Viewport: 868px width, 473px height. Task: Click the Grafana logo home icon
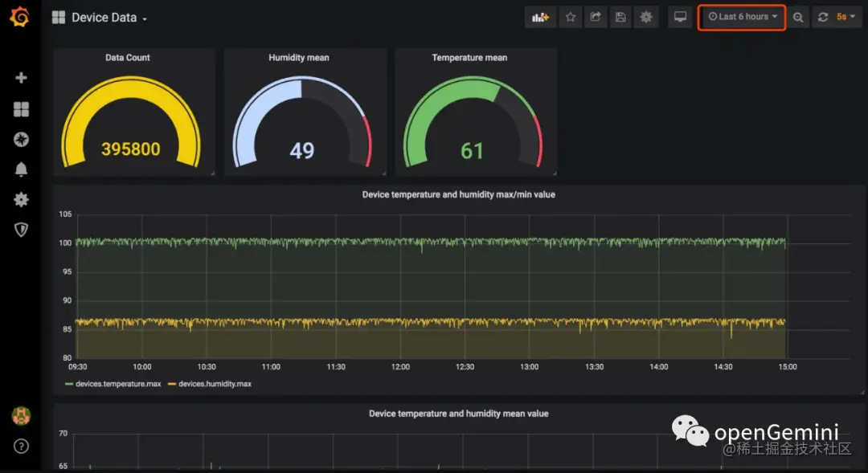(20, 17)
